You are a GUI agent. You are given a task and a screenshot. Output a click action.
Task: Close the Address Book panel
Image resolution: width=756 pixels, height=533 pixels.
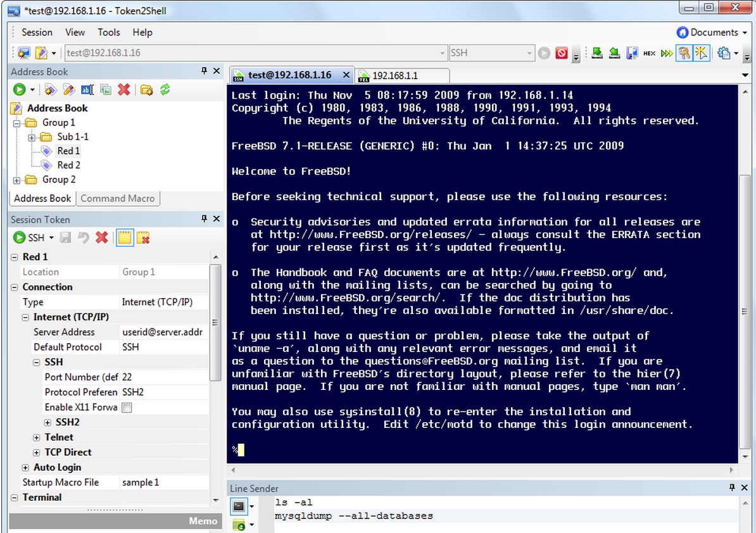pos(217,71)
